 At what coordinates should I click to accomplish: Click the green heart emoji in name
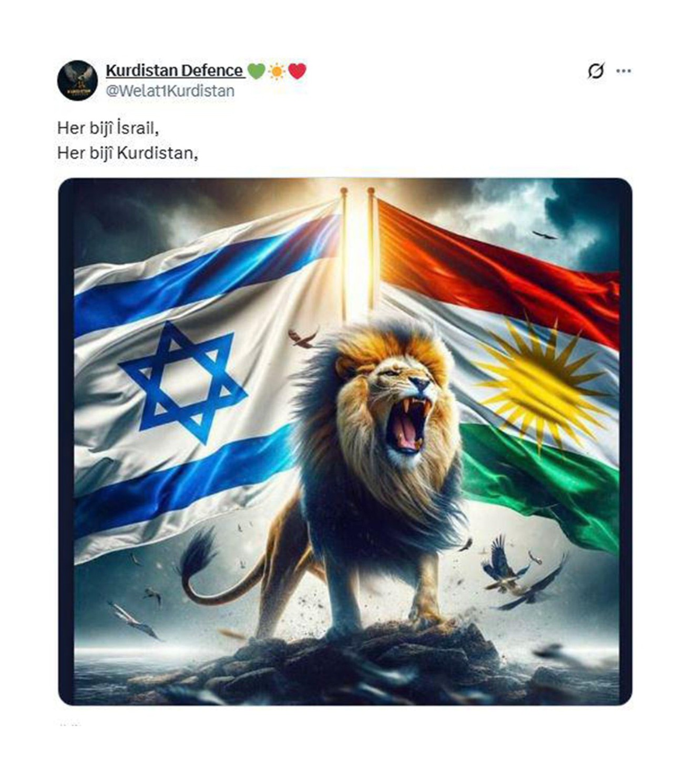256,70
